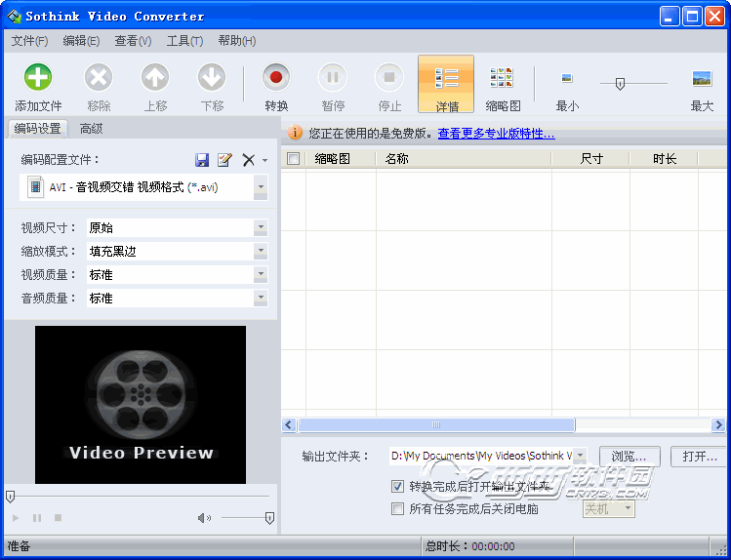Click the horizontal scrollbar right arrow
Viewport: 731px width, 560px height.
coord(718,425)
